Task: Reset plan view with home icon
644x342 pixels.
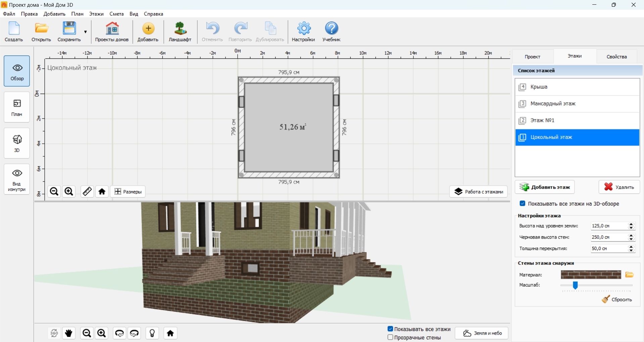Action: [x=102, y=192]
